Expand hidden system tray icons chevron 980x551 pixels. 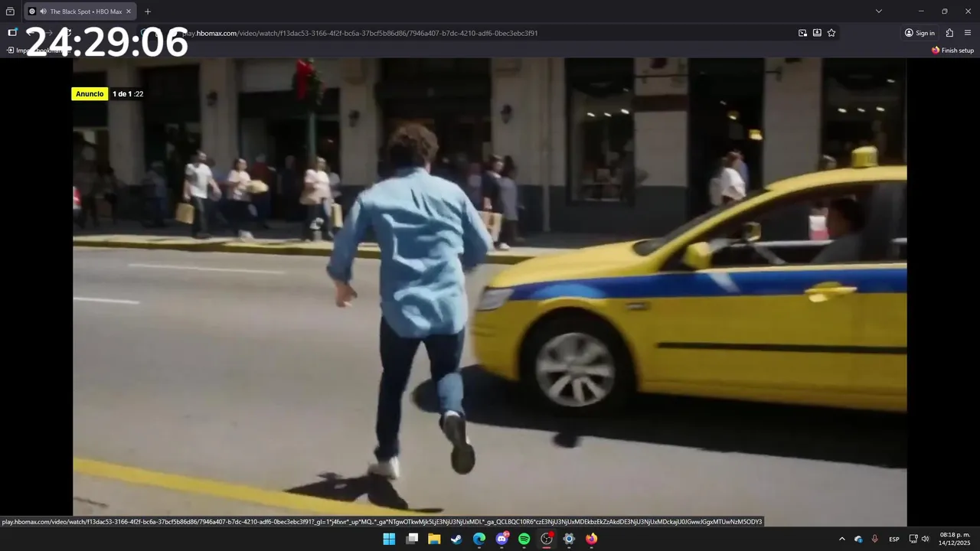(x=842, y=539)
